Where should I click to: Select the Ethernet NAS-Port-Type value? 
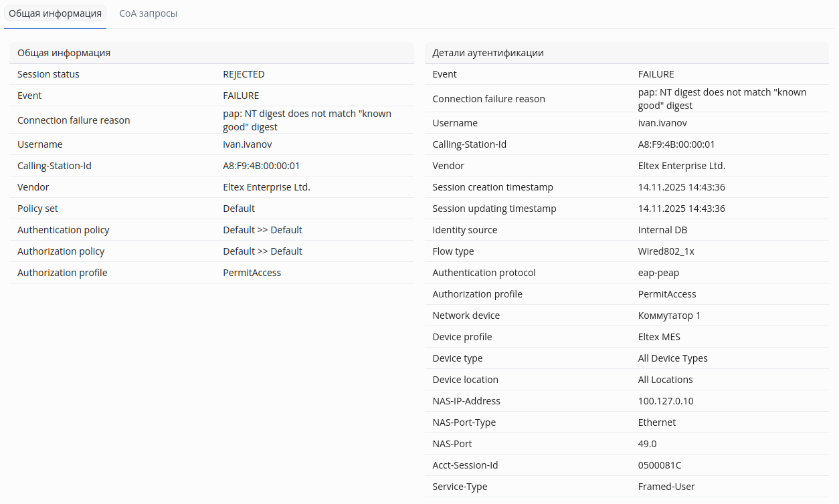[656, 422]
